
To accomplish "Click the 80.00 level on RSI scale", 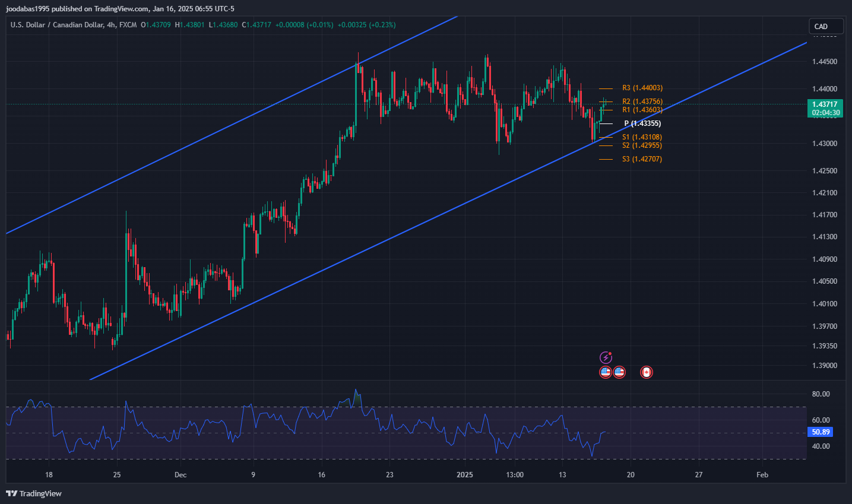I will [x=821, y=394].
